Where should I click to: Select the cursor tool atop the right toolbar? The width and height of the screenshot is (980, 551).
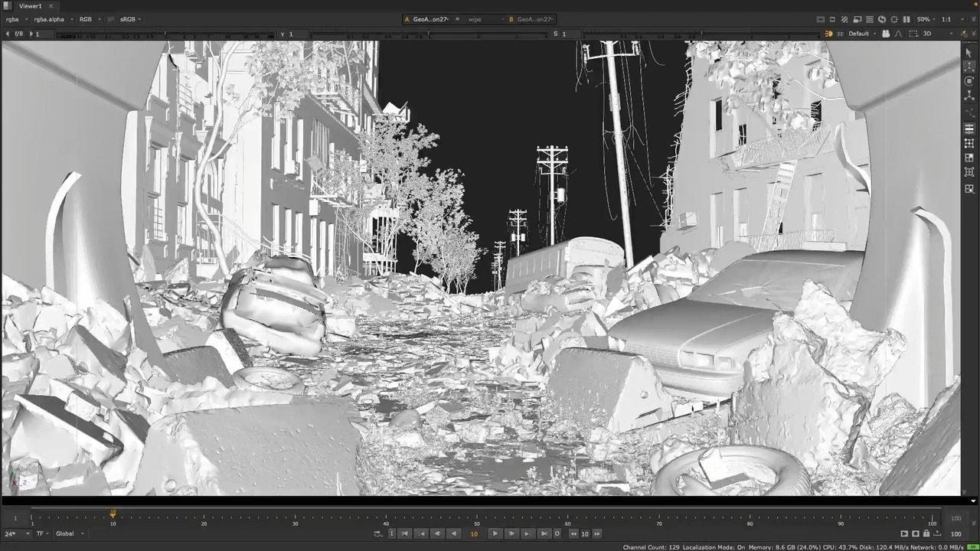968,51
